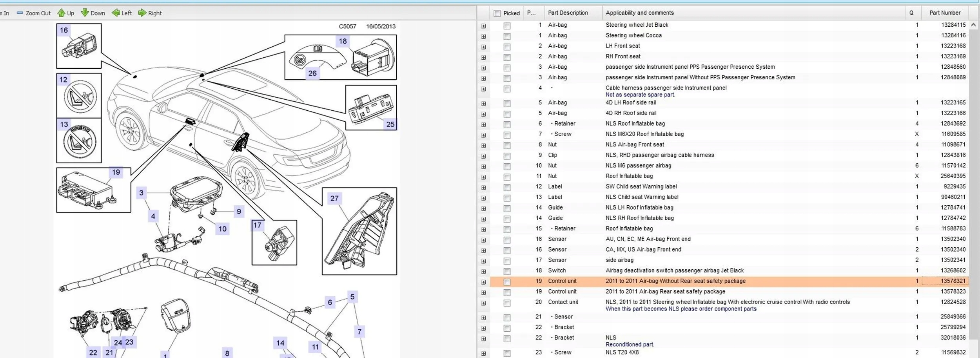Check Picked box for part 13578321 control unit
This screenshot has height=358, width=980.
pyautogui.click(x=507, y=282)
